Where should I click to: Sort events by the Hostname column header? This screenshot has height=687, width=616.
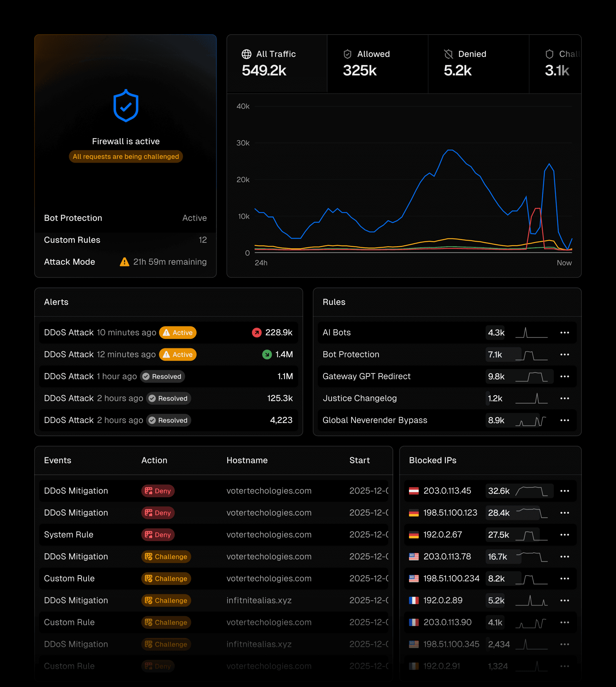click(247, 460)
